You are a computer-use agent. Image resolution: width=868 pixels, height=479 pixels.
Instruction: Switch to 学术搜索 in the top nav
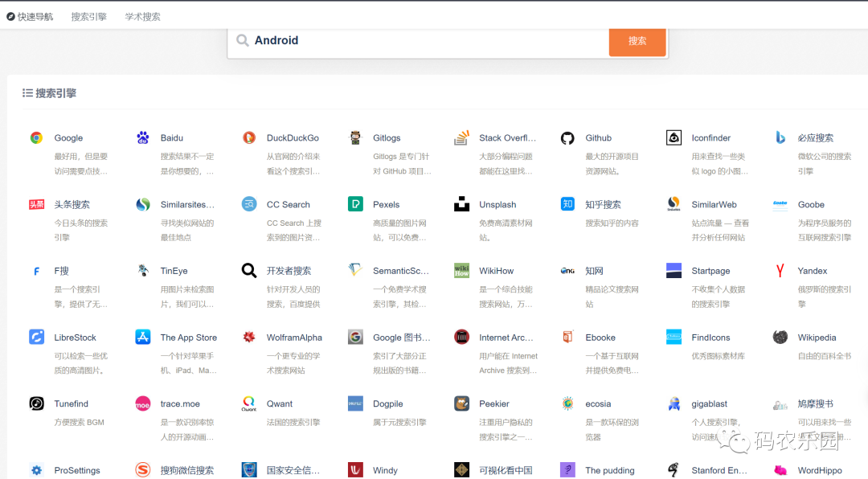(143, 17)
